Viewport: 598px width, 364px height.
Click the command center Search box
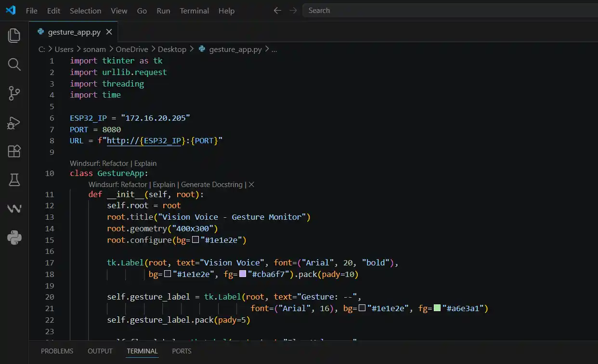[x=450, y=10]
